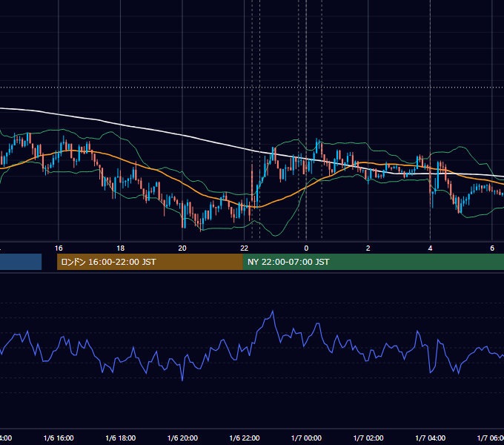Click the 1/7 02:00 date label

point(368,438)
